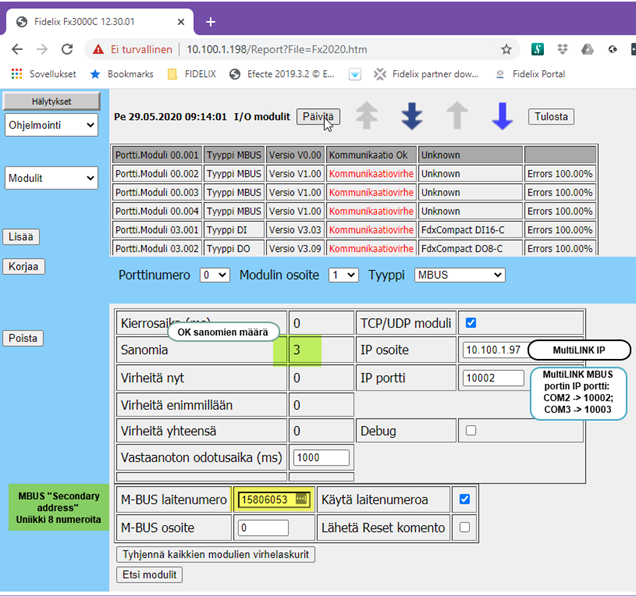Click the IP osoite input field

[496, 350]
